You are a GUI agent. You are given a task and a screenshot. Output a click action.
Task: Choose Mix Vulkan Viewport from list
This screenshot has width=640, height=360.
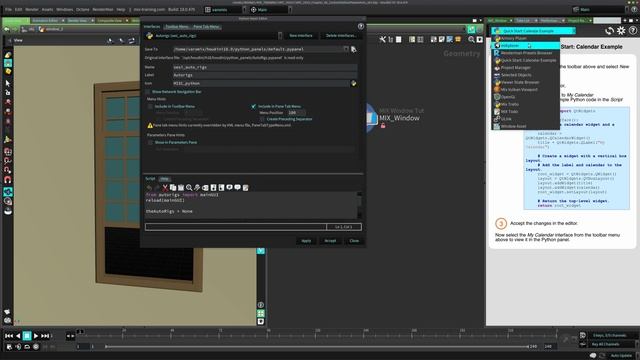[x=526, y=90]
